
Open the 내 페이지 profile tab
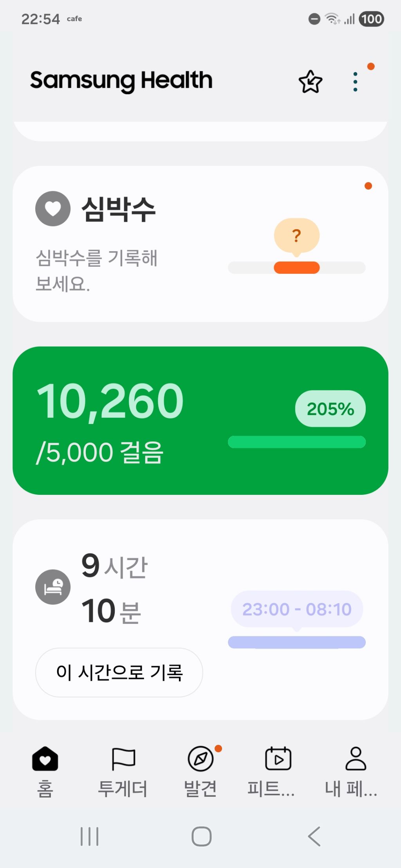pyautogui.click(x=355, y=771)
